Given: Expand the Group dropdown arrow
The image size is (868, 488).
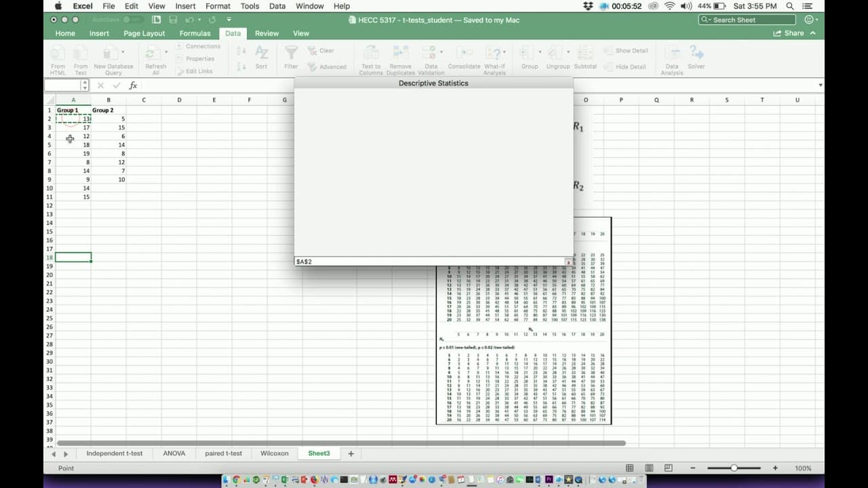Looking at the screenshot, I should point(540,52).
